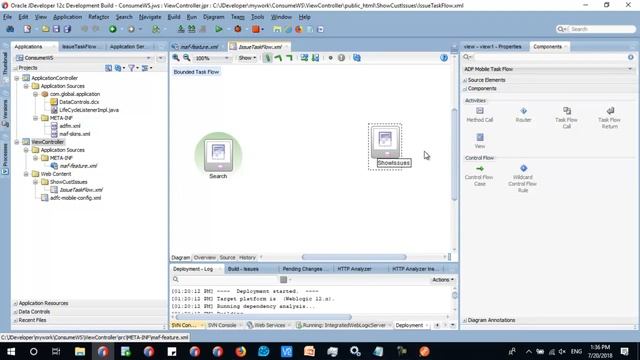The width and height of the screenshot is (640, 360).
Task: Select the Control Flow Case component
Action: point(479,176)
